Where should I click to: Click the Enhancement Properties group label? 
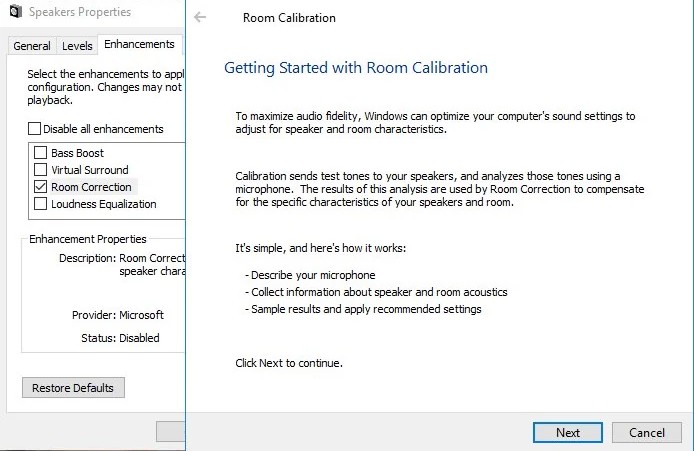coord(88,239)
